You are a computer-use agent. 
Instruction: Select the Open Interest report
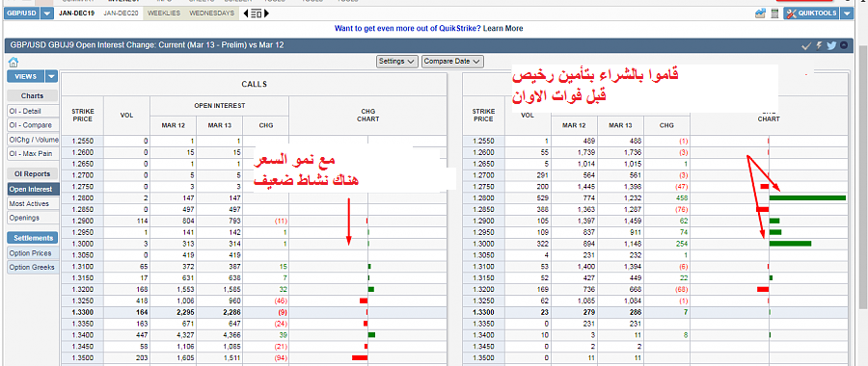coord(33,189)
